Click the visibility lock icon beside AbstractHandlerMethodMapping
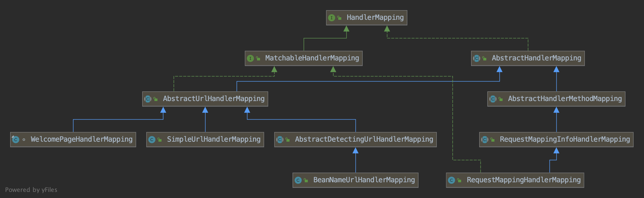 click(501, 99)
